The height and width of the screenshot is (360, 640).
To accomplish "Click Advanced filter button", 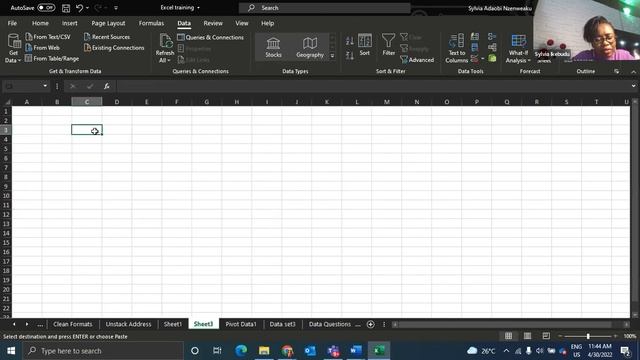I will tap(417, 60).
